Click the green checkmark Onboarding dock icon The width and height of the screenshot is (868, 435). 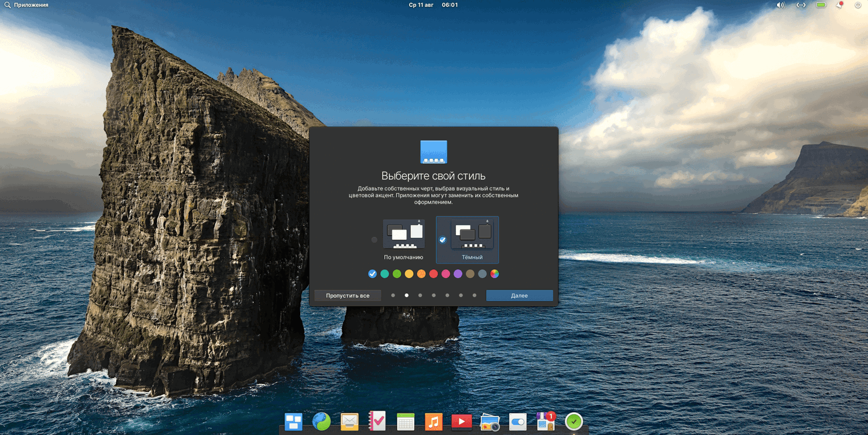pos(573,422)
